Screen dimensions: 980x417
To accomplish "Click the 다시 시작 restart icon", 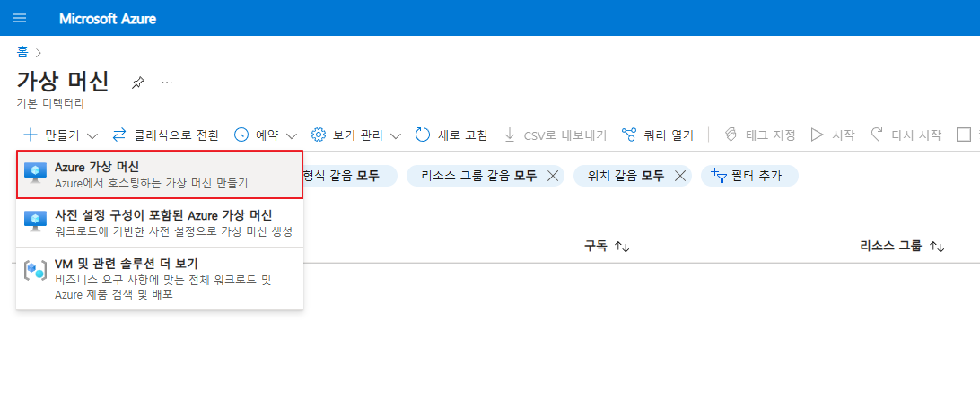I will [877, 135].
